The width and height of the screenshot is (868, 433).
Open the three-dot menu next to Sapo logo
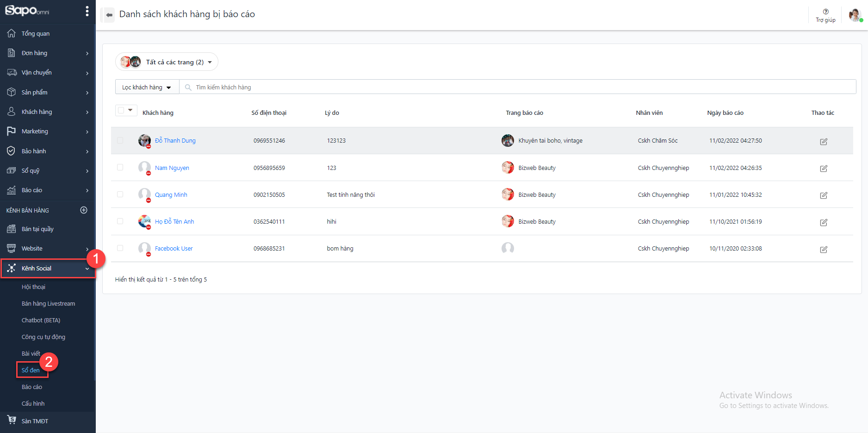pyautogui.click(x=87, y=11)
